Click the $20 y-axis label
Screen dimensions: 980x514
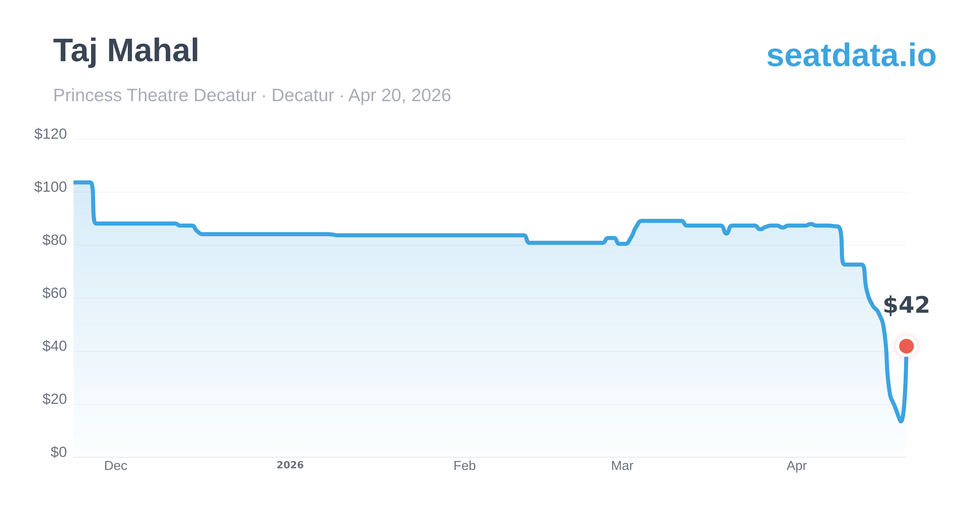54,399
